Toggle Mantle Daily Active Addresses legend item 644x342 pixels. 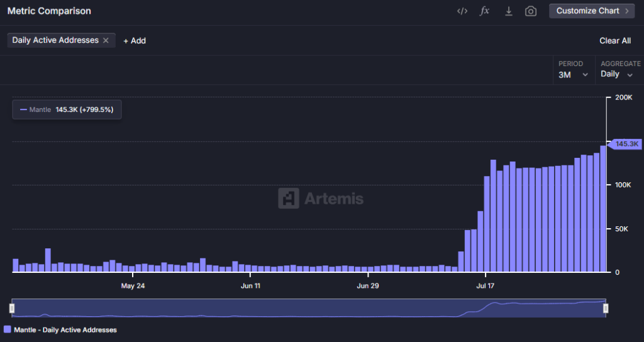click(60, 329)
